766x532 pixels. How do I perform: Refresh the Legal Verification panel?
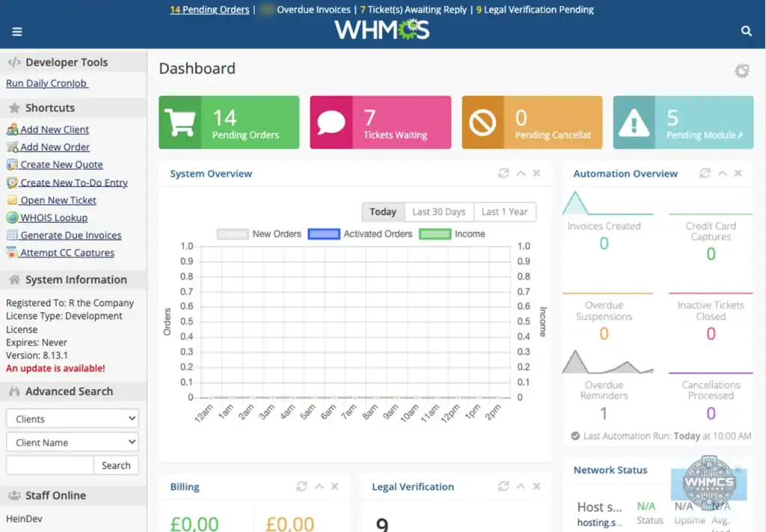pos(503,486)
